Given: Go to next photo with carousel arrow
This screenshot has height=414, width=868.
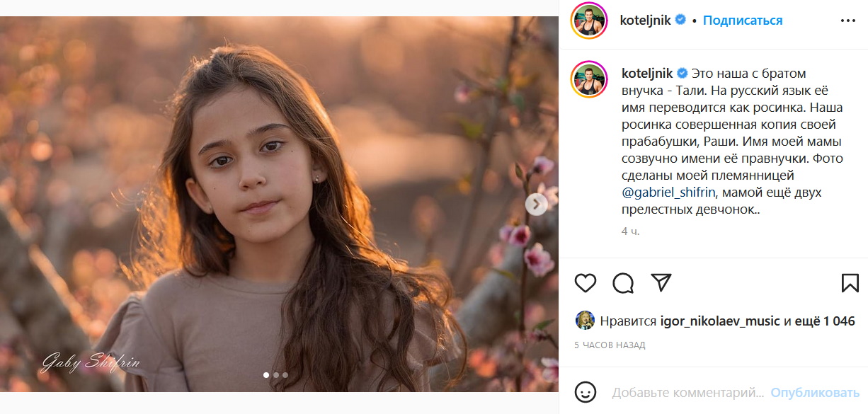Looking at the screenshot, I should [x=537, y=205].
